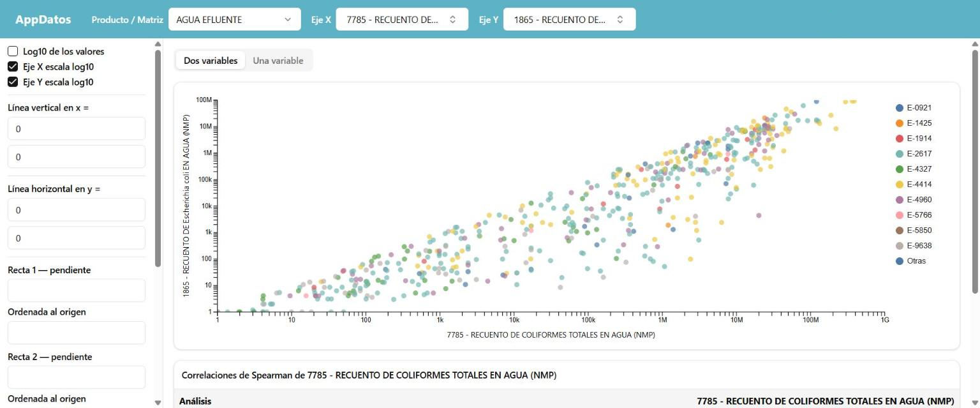This screenshot has height=408, width=980.
Task: Click second Línea horizontal en y input
Action: (x=77, y=238)
